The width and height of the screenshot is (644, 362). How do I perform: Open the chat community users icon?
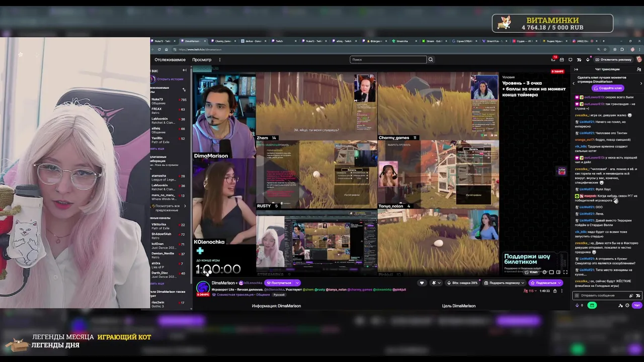coord(640,69)
